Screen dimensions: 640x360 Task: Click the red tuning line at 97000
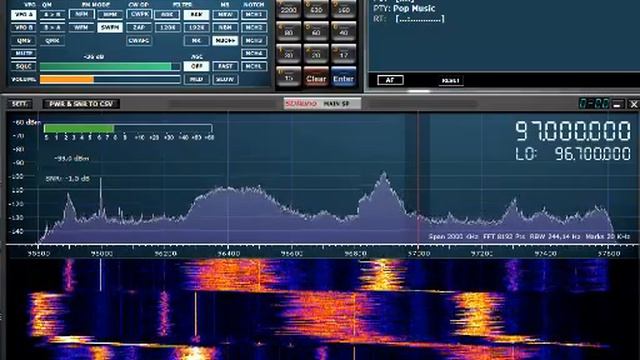point(418,178)
